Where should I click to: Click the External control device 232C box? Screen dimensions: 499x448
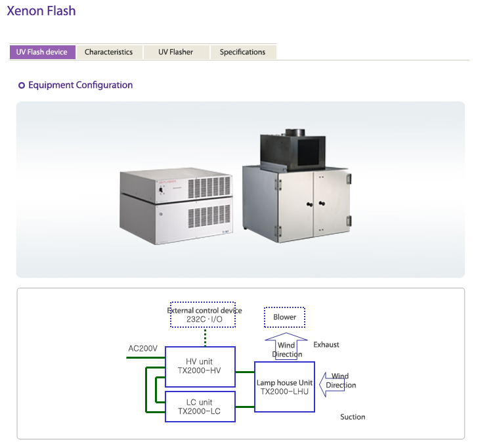(203, 315)
